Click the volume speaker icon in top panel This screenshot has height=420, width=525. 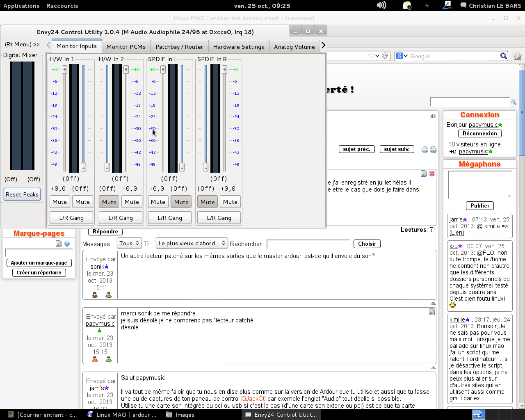[381, 5]
